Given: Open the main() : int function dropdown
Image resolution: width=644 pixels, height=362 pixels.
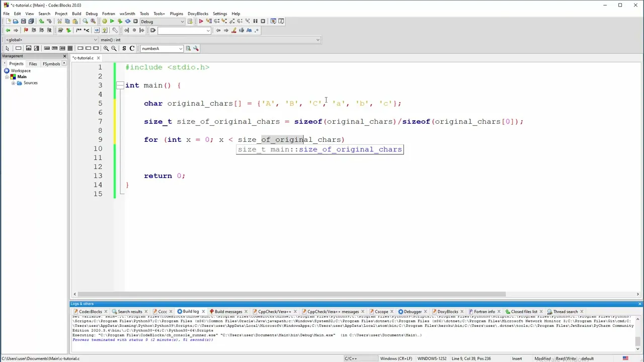Looking at the screenshot, I should click(x=210, y=40).
